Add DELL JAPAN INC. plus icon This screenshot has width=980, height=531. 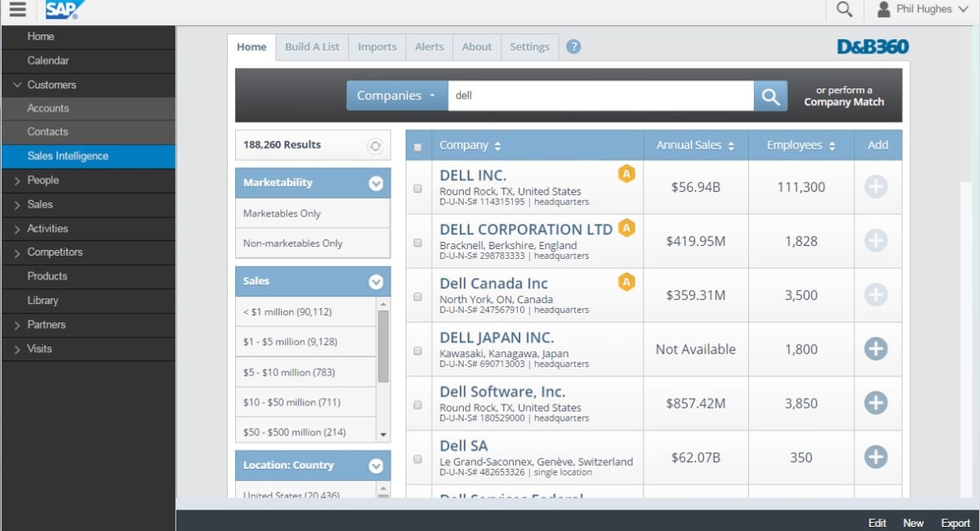[x=875, y=349]
